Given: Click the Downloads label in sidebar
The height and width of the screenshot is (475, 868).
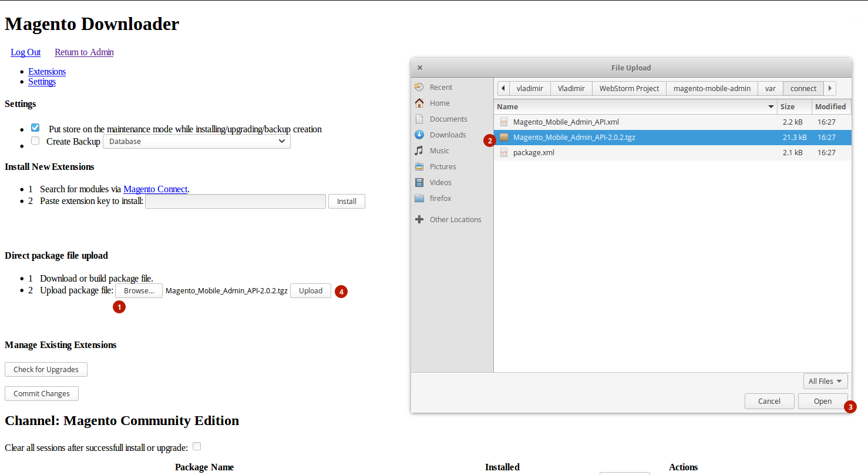Looking at the screenshot, I should pyautogui.click(x=448, y=135).
